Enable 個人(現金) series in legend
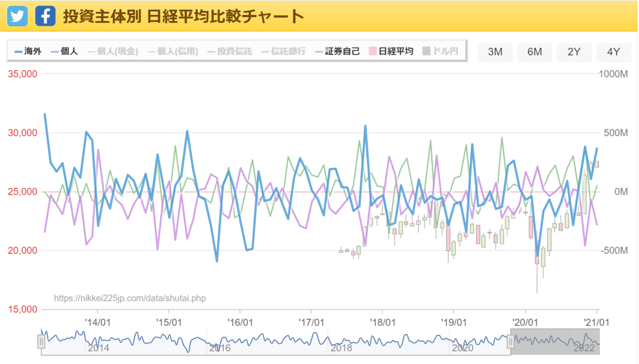This screenshot has width=639, height=364. pyautogui.click(x=112, y=52)
